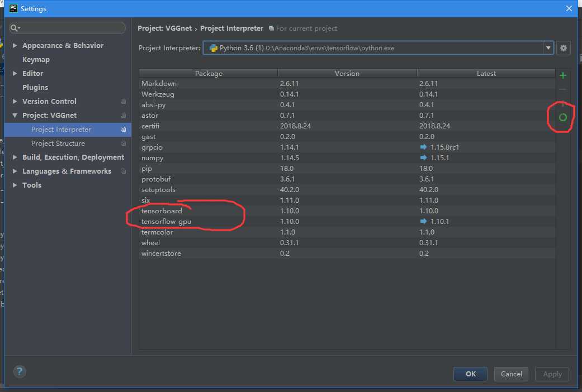Select the grpcio package name

[152, 147]
